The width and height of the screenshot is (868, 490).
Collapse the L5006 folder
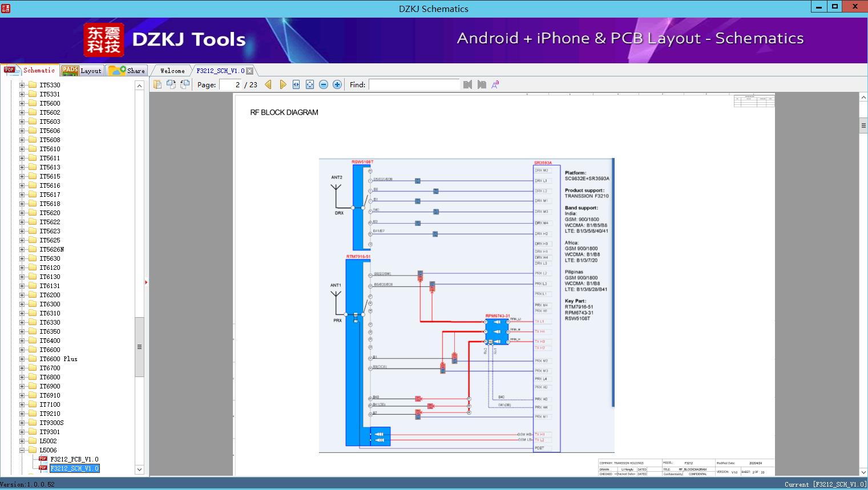22,450
